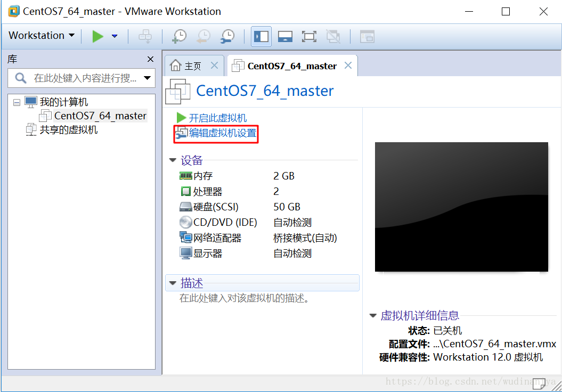Click the magnifier search icon in library
Viewport: 562px width, 392px height.
click(x=21, y=78)
